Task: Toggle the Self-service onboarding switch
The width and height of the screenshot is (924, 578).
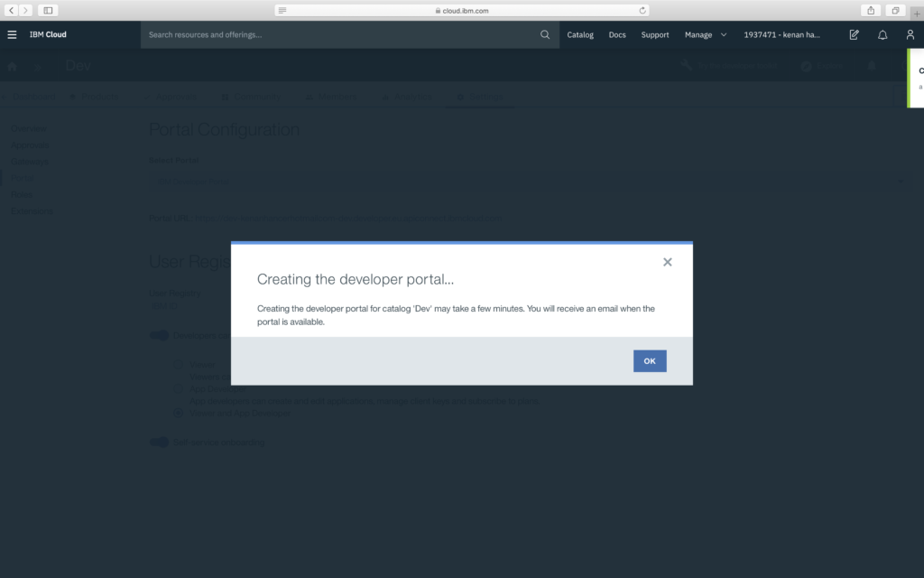Action: coord(159,442)
